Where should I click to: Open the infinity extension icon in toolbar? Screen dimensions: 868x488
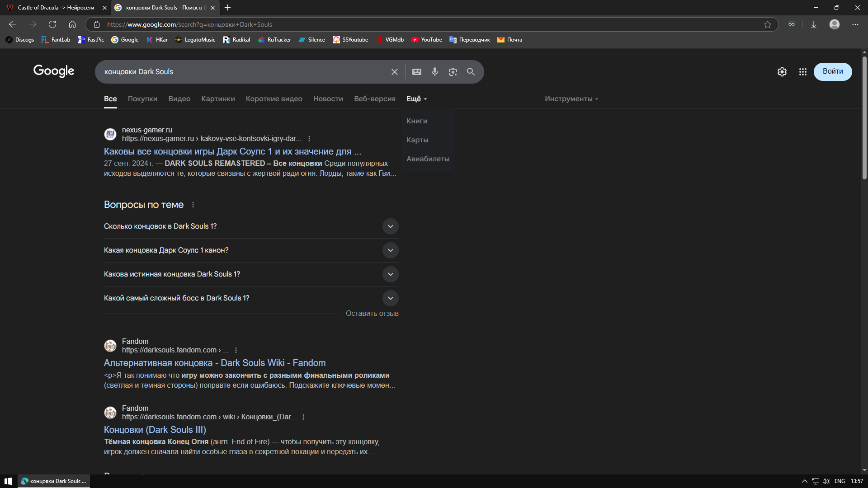pos(792,24)
